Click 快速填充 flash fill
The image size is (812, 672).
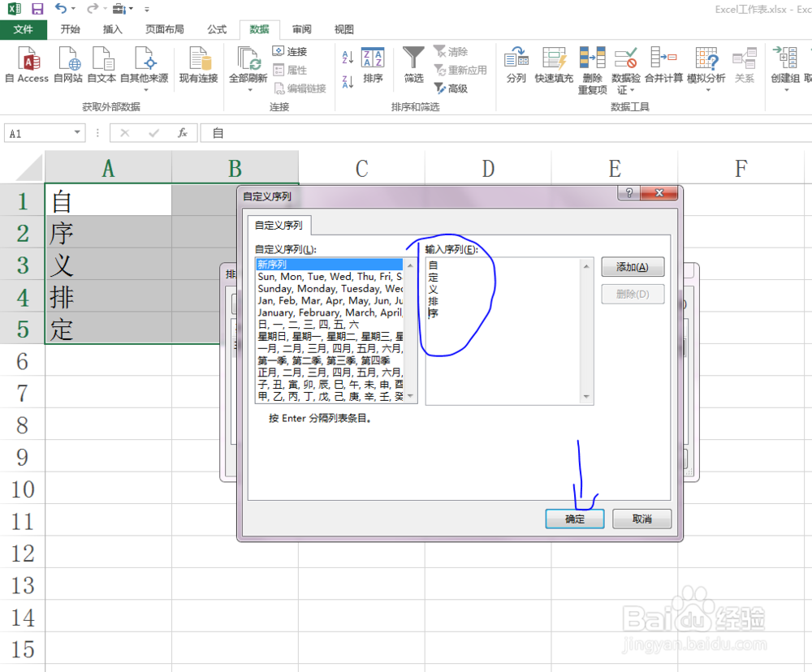554,65
